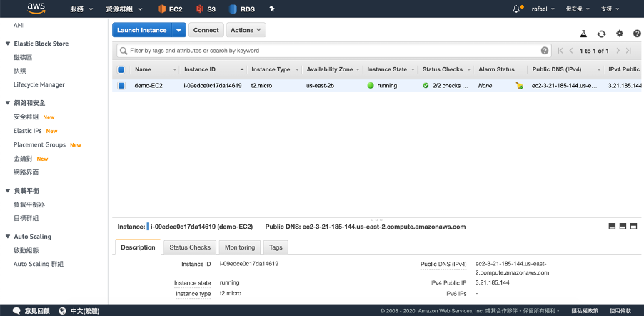Viewport: 644px width, 316px height.
Task: Open the 資源群組 resource groups dropdown
Action: click(124, 9)
